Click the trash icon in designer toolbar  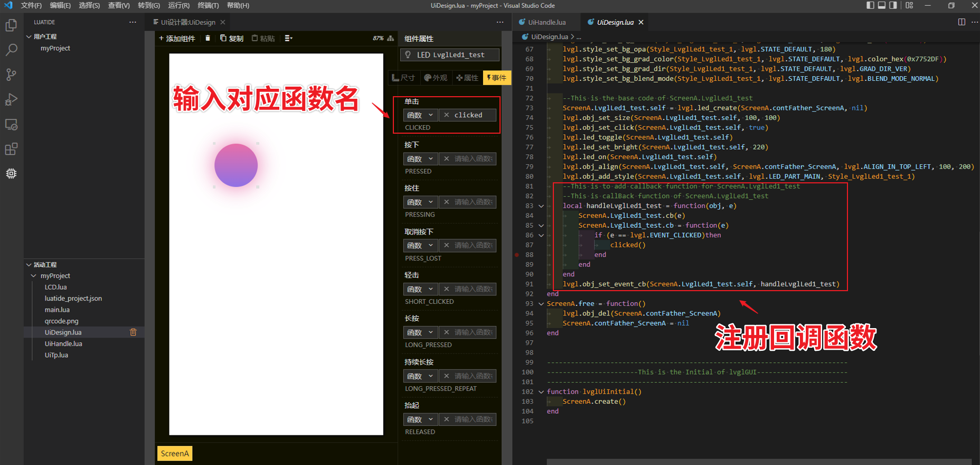pyautogui.click(x=208, y=38)
